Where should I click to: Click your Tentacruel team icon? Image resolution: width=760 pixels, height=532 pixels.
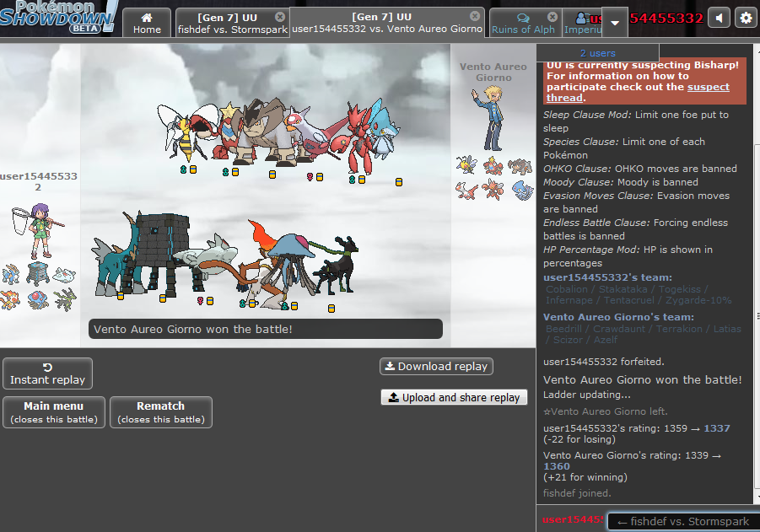coord(38,299)
